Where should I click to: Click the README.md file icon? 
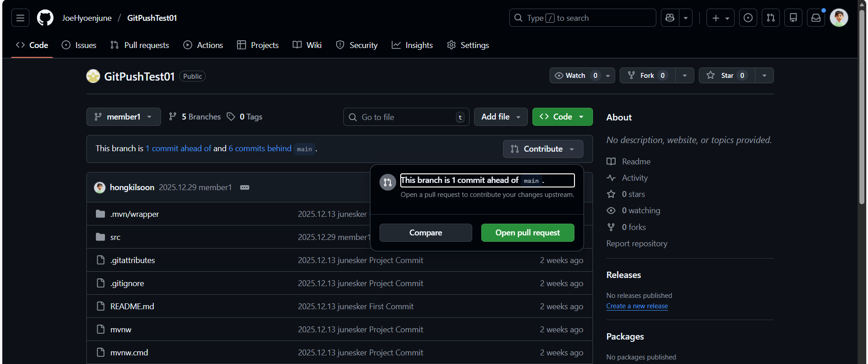pyautogui.click(x=100, y=306)
